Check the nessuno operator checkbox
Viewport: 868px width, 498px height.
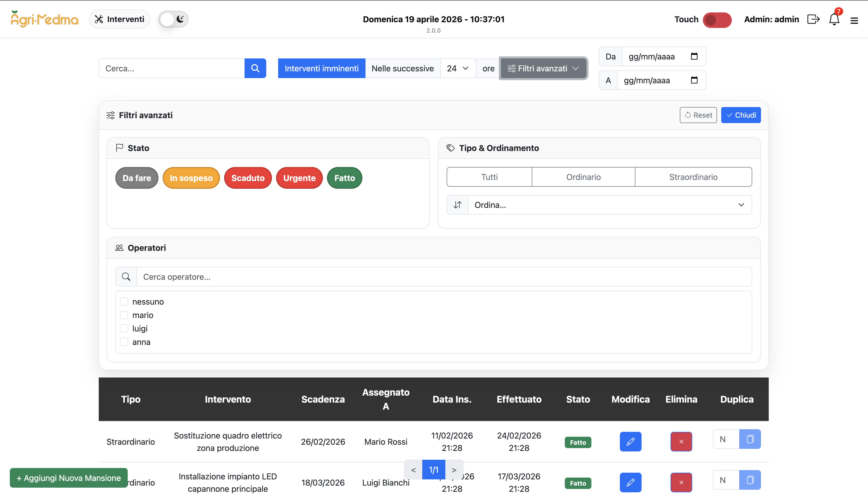tap(124, 301)
